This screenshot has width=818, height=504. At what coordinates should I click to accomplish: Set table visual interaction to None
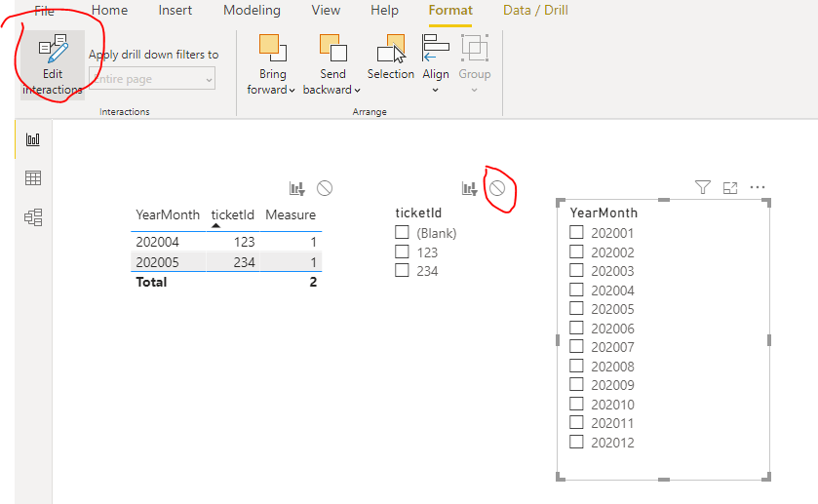tap(325, 188)
